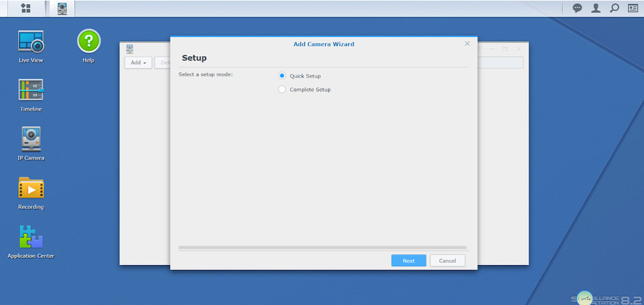Open the Recording desktop icon
This screenshot has height=305, width=644.
click(x=31, y=188)
